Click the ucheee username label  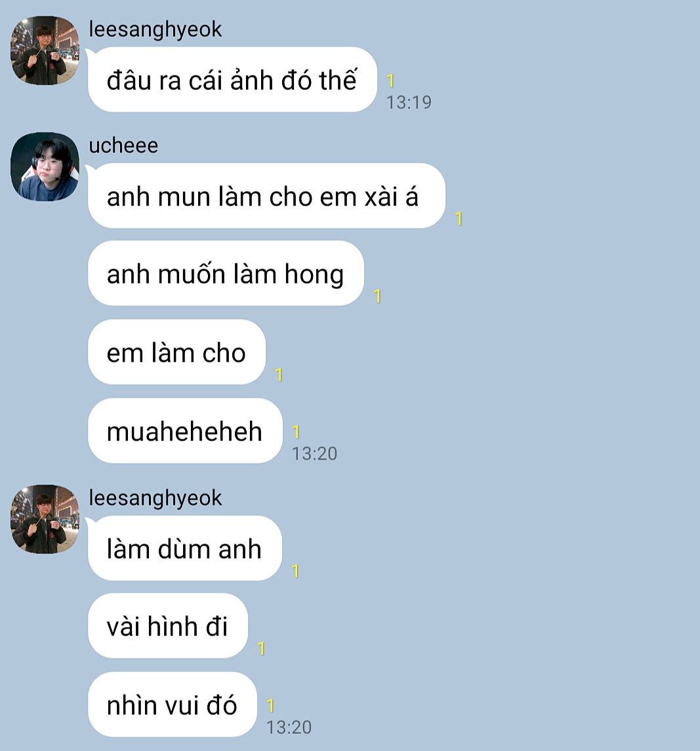point(123,145)
